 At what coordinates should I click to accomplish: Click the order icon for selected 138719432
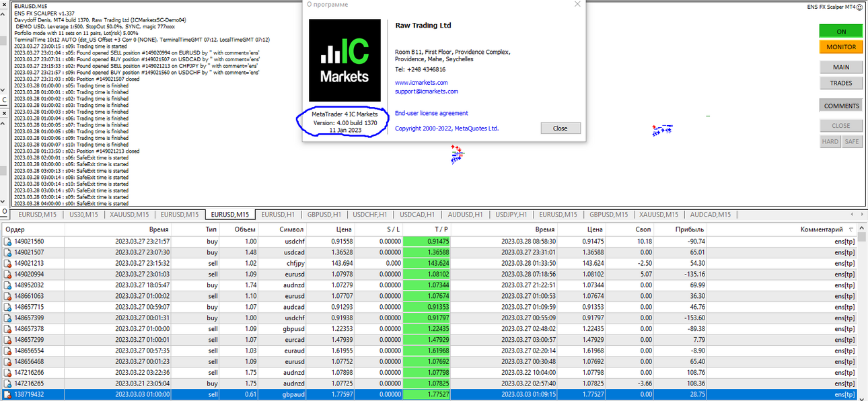click(x=8, y=395)
